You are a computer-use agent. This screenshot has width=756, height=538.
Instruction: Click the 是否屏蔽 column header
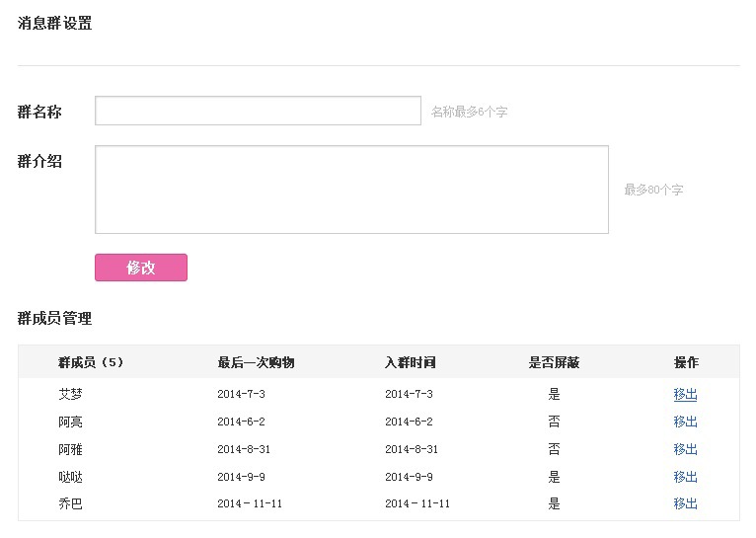[x=554, y=362]
